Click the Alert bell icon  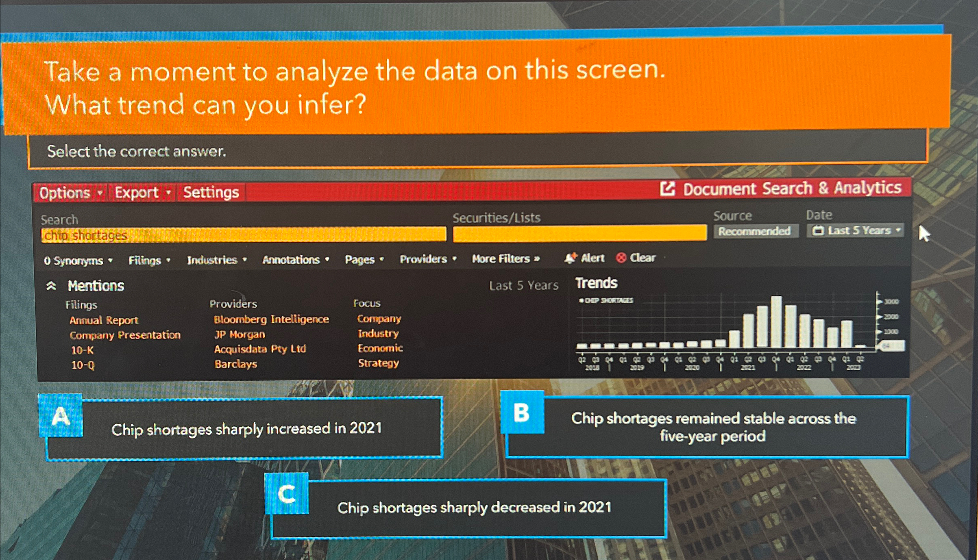click(x=571, y=258)
